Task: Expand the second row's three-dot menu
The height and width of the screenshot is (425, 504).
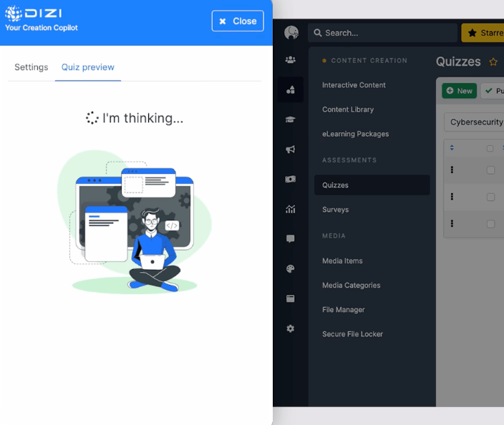Action: 452,197
